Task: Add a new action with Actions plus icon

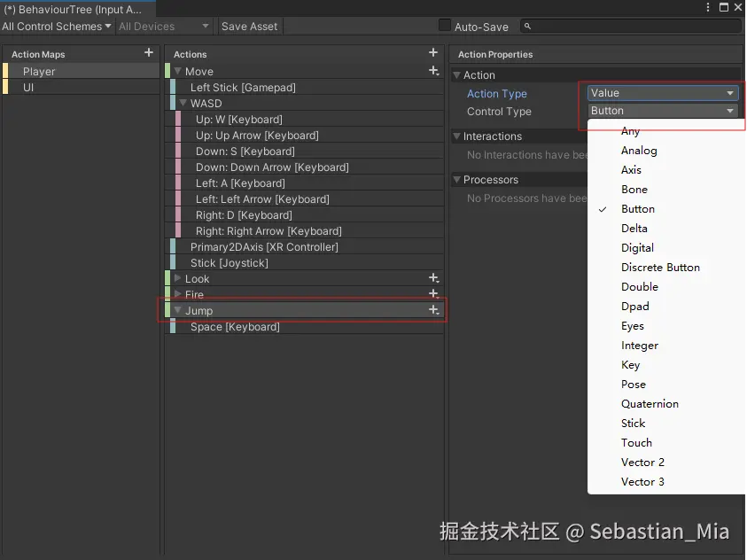Action: (x=433, y=52)
